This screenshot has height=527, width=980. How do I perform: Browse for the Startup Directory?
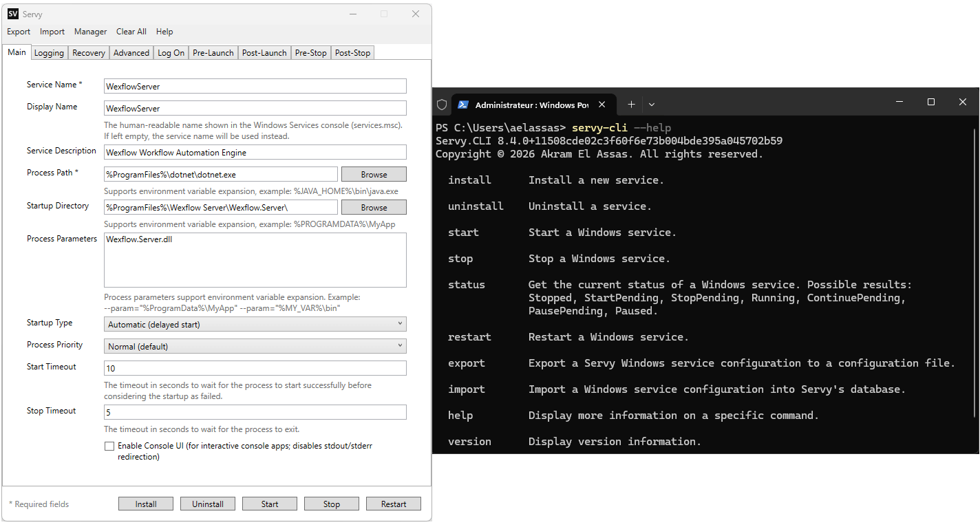(x=374, y=207)
